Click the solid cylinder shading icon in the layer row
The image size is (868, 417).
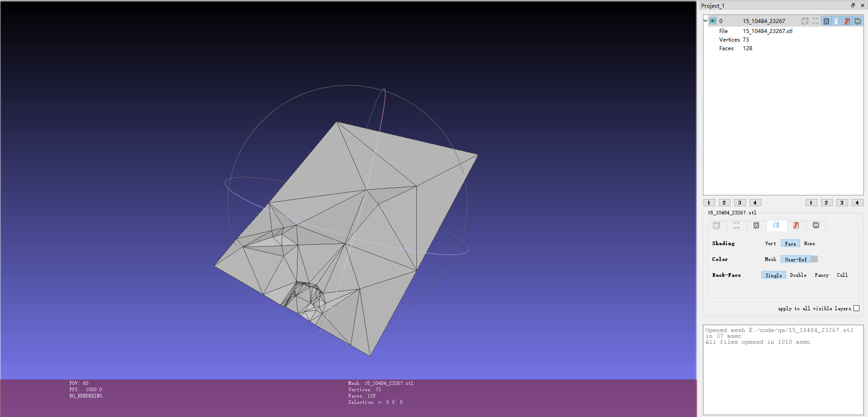(x=837, y=21)
